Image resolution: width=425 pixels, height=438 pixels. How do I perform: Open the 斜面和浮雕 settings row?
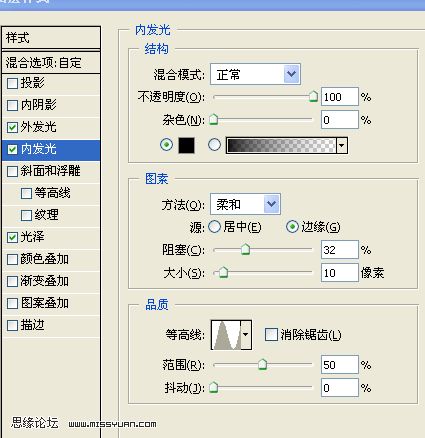pyautogui.click(x=51, y=171)
